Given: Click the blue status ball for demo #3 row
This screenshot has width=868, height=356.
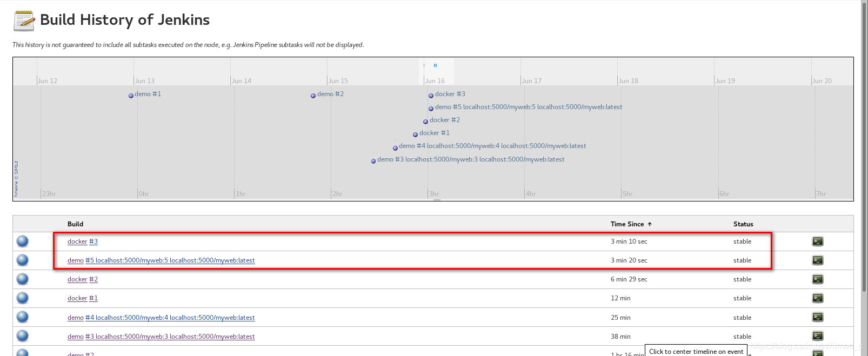Looking at the screenshot, I should (x=23, y=335).
